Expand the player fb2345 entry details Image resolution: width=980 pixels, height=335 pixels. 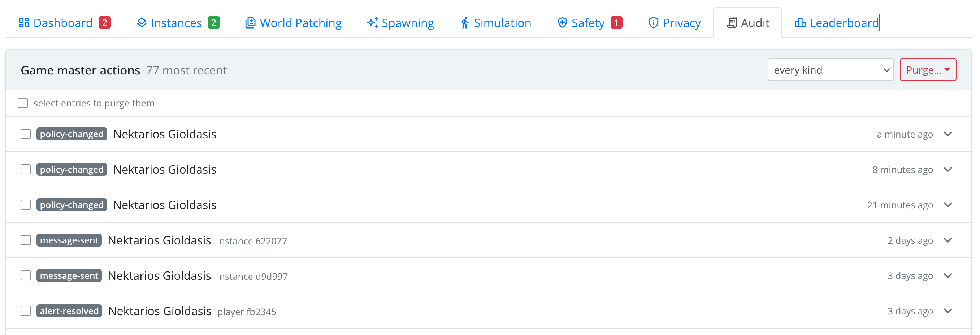point(948,311)
